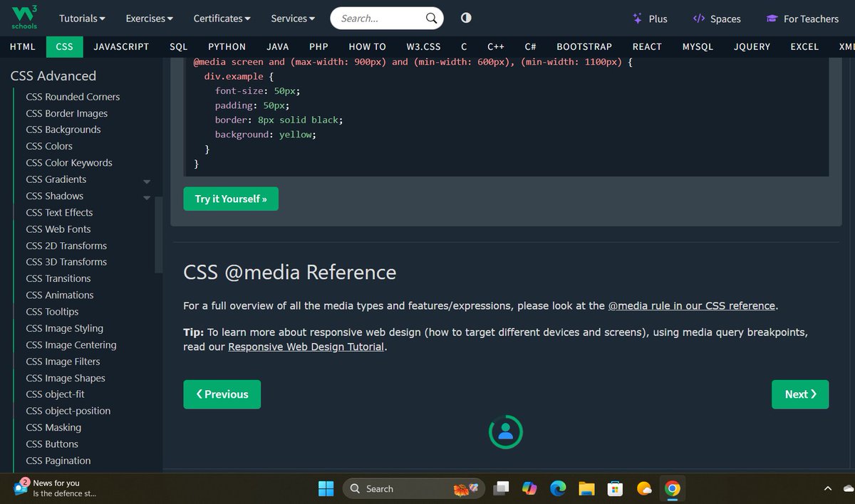
Task: Open CSS Masking in sidebar
Action: (53, 427)
